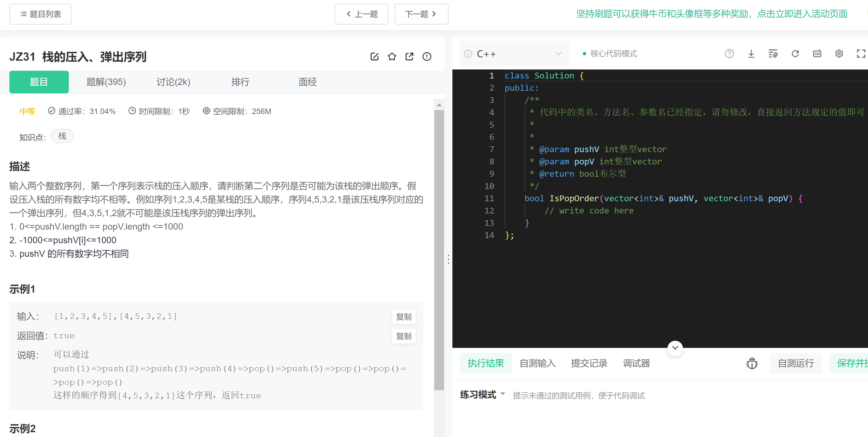Click the bug debug icon
This screenshot has width=868, height=437.
752,364
